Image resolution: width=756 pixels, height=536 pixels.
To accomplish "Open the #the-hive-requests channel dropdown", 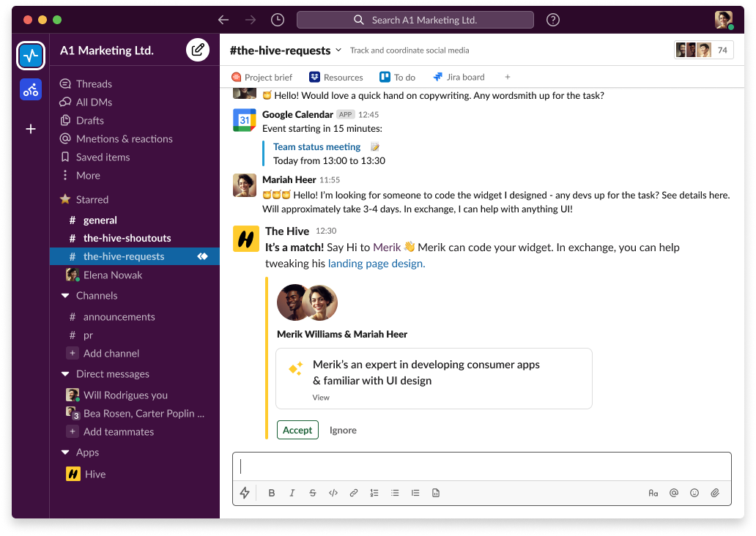I will click(338, 50).
